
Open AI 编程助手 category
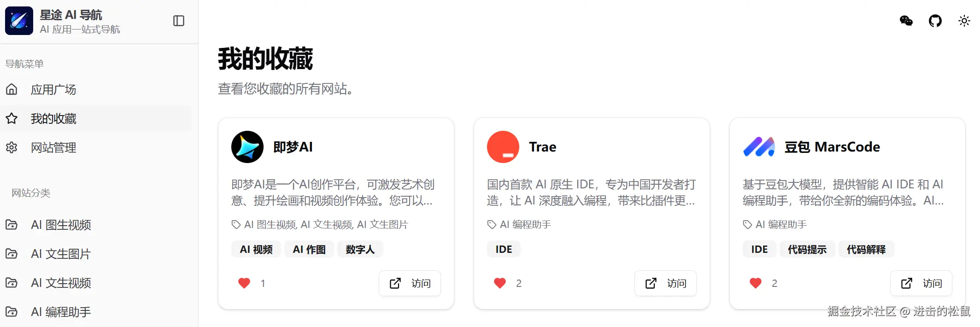(x=96, y=312)
